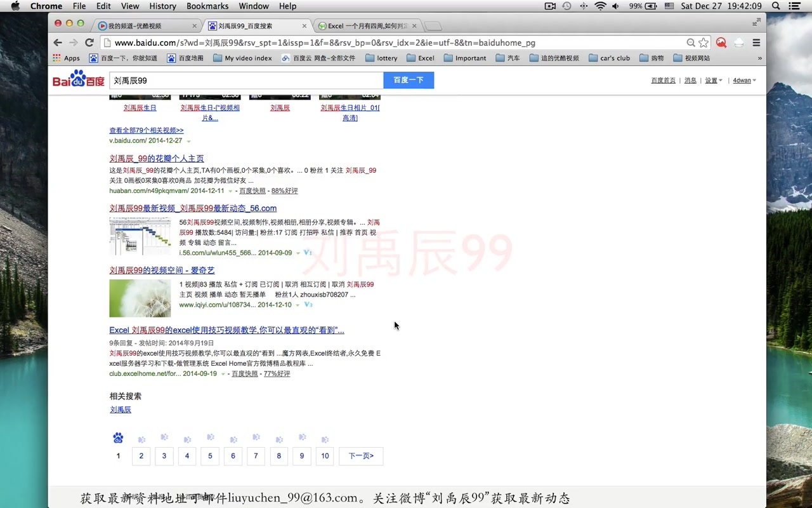
Task: Click the volume icon in menu bar
Action: (x=615, y=6)
